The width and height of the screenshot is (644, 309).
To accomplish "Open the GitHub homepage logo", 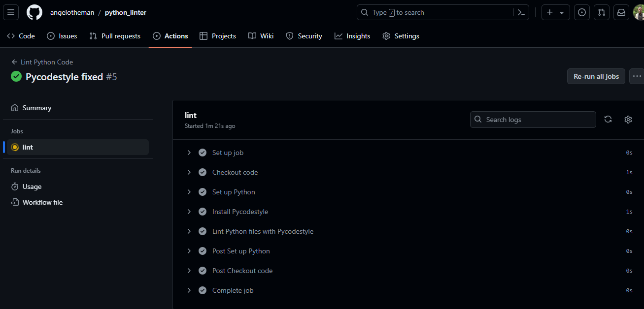I will [34, 12].
